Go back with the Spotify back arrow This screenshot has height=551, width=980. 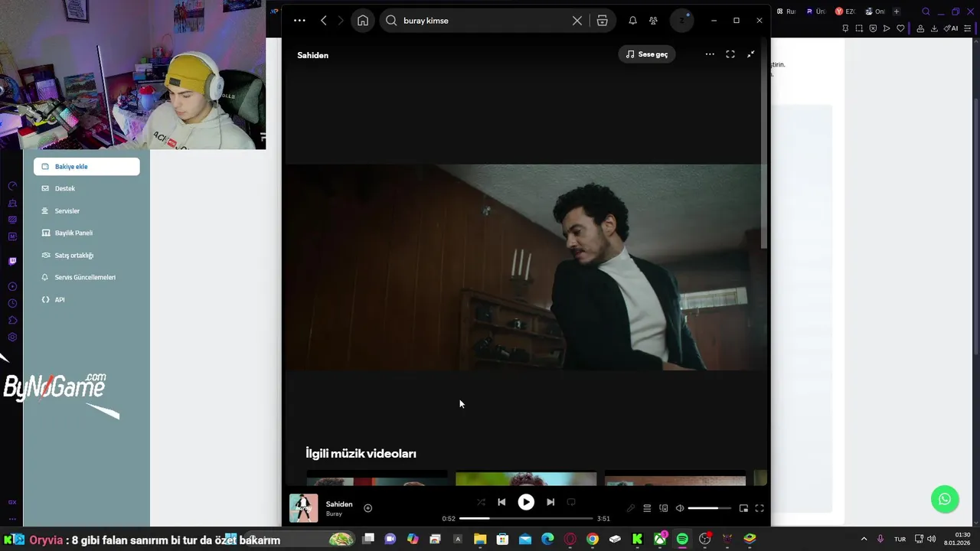324,21
